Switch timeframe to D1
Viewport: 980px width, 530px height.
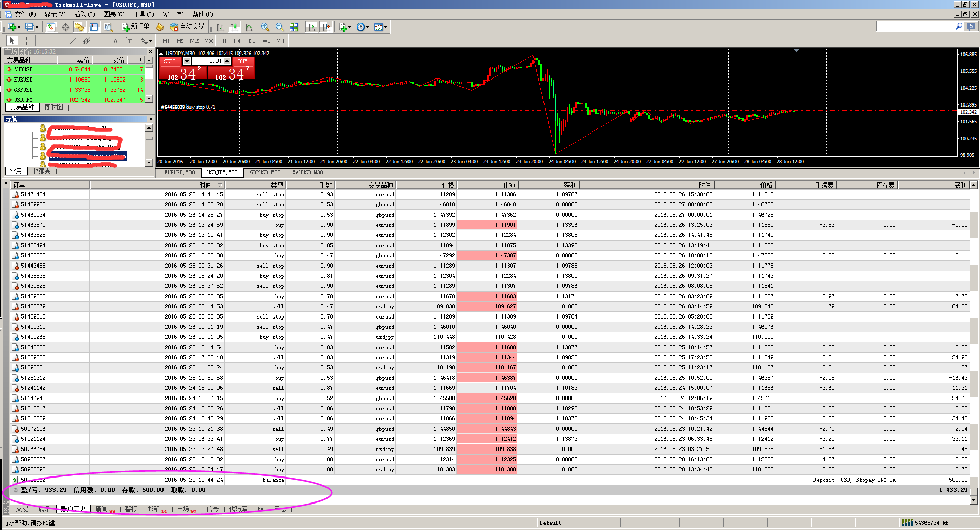[x=252, y=41]
